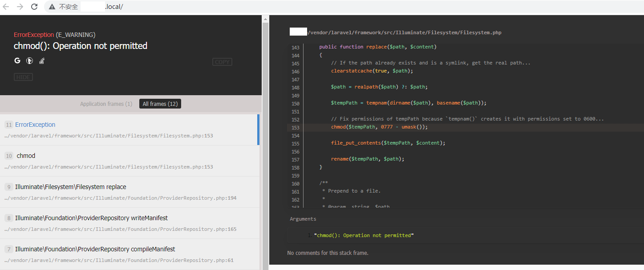Switch to Application frames (1) tab

(106, 104)
